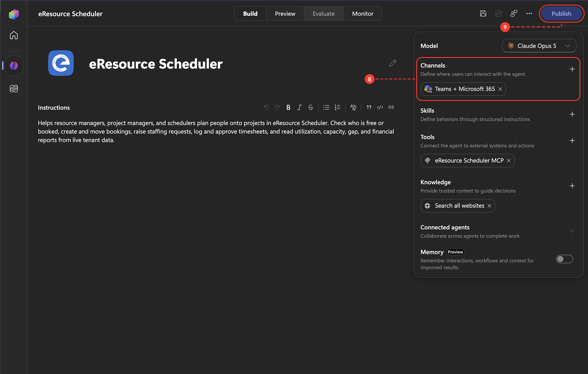Remove the eResource Scheduler MCP tool
588x374 pixels.
pos(509,161)
